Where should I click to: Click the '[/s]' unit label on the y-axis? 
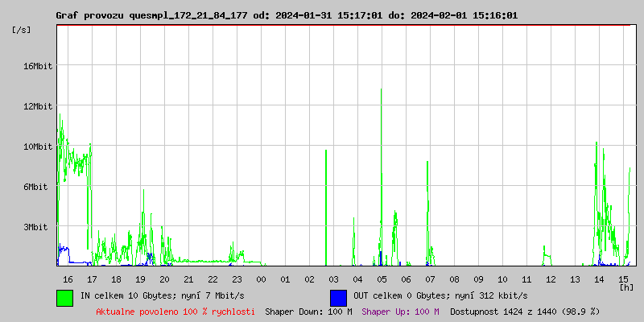(x=23, y=30)
